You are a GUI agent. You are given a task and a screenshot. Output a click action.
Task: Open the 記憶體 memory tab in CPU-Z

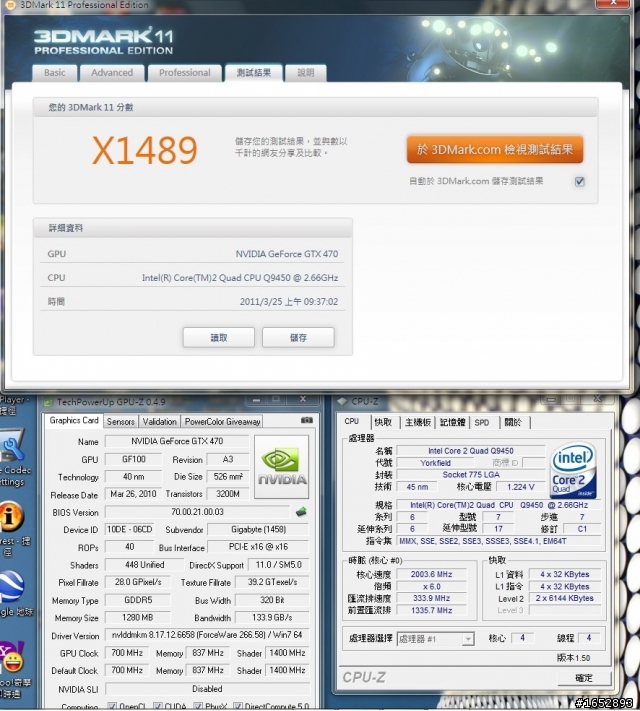click(452, 422)
